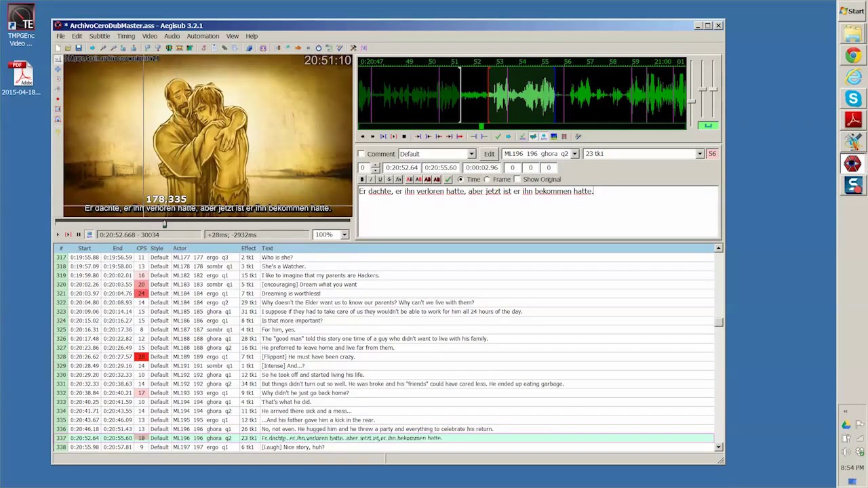The width and height of the screenshot is (868, 488).
Task: Click the font name fn button
Action: pos(399,180)
